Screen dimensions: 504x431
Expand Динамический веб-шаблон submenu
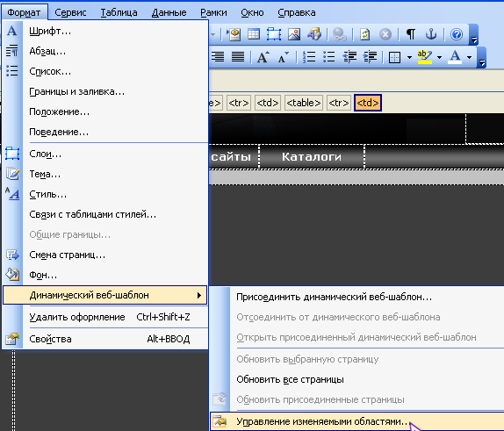coord(104,295)
